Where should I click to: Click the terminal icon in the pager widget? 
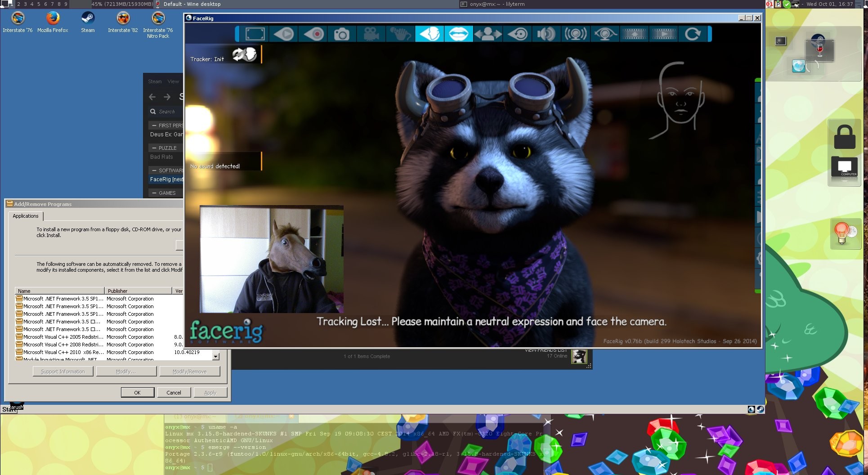click(781, 41)
